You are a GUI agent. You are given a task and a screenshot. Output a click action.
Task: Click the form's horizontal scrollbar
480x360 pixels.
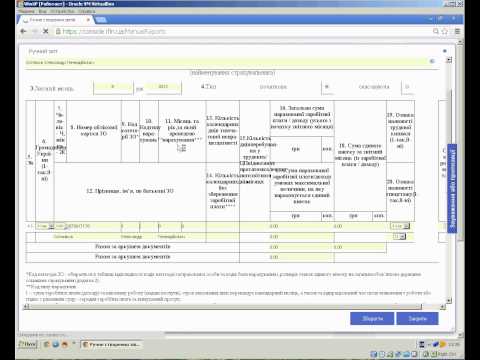[x=226, y=307]
